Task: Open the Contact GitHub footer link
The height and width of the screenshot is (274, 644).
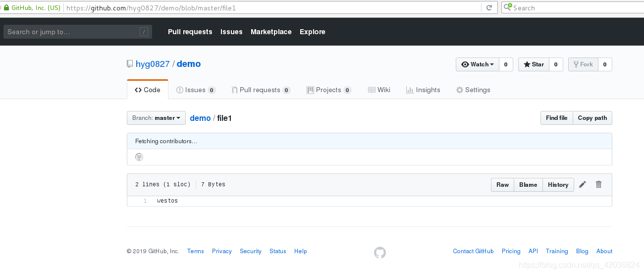Action: [x=473, y=251]
